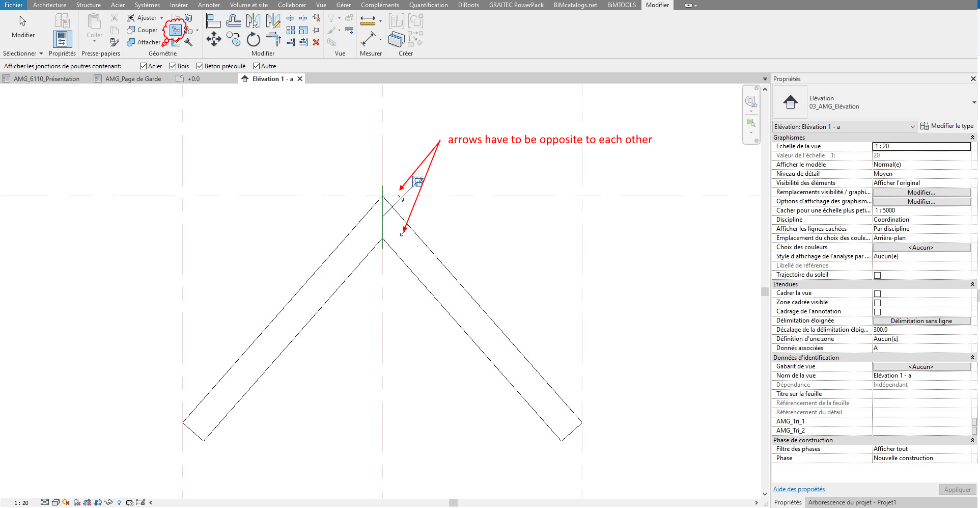Enable the Trajectoire du soleil checkbox
Image resolution: width=980 pixels, height=508 pixels.
tap(877, 275)
